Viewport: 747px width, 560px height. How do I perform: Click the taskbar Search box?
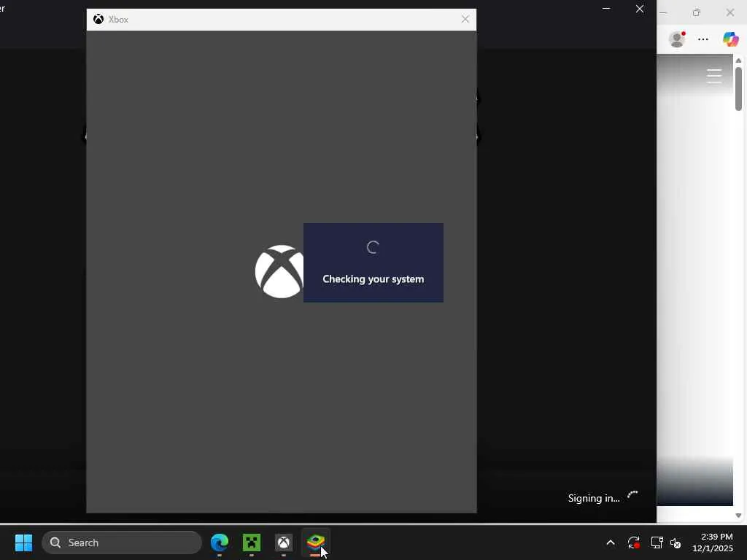click(x=122, y=542)
